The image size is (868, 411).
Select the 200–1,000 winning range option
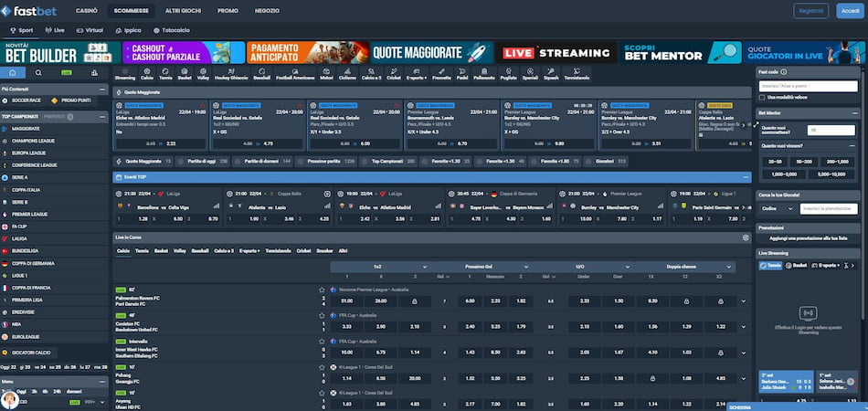pos(837,162)
